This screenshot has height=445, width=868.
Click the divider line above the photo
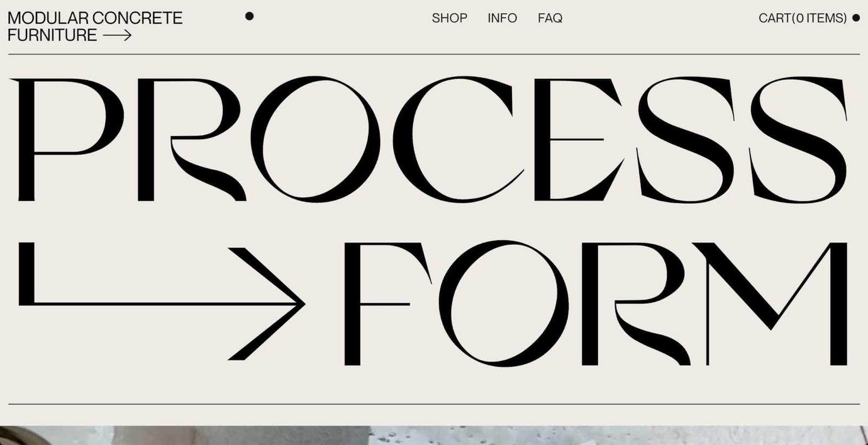434,404
